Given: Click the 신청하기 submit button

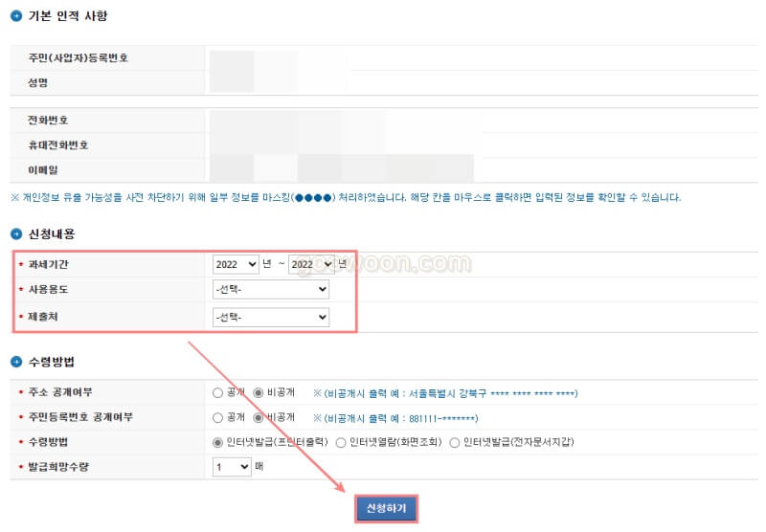Looking at the screenshot, I should click(386, 509).
